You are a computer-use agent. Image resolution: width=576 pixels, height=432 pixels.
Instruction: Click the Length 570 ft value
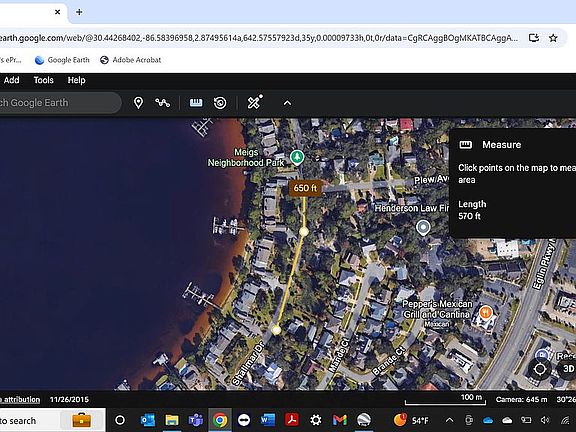[x=469, y=216]
